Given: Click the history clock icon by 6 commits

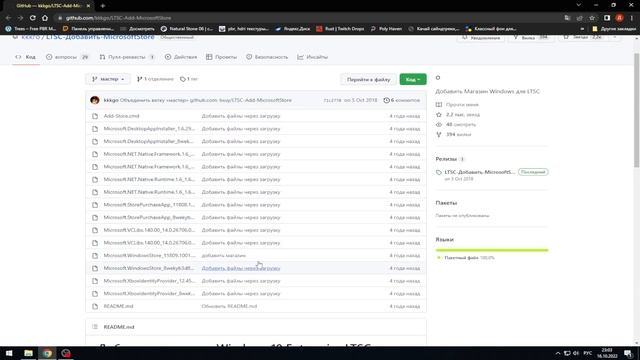Looking at the screenshot, I should (x=386, y=100).
